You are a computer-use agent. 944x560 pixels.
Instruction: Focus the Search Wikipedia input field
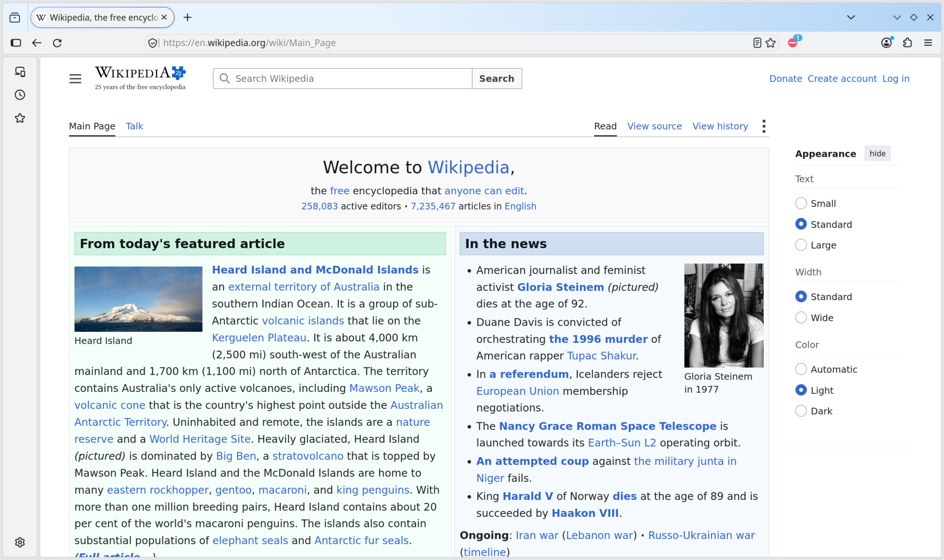pos(343,79)
